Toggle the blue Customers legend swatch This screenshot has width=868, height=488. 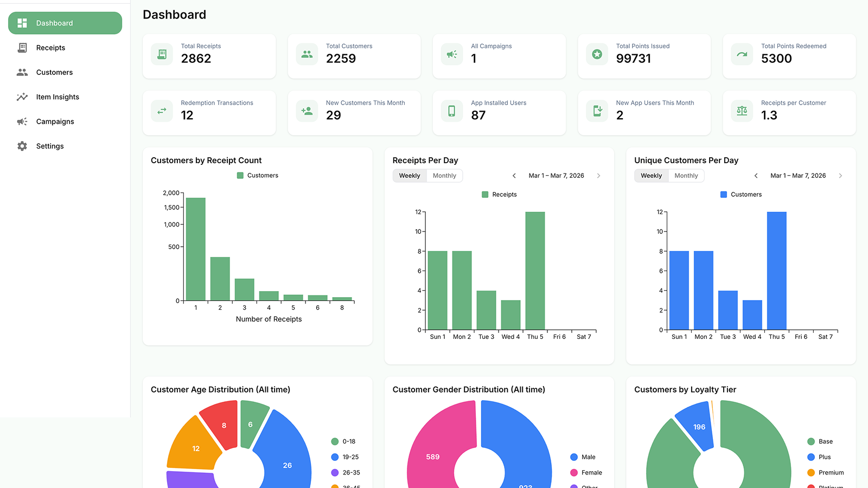pos(724,195)
